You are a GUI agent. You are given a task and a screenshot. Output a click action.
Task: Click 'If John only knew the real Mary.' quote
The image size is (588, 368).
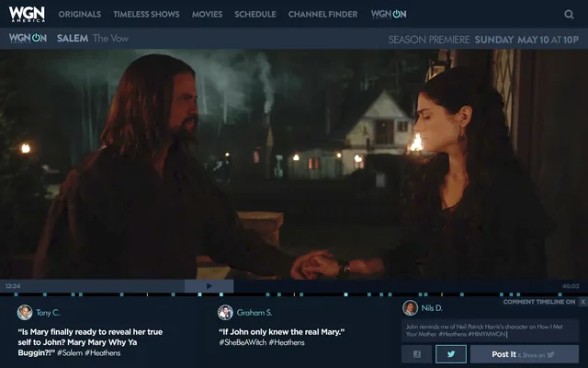click(x=282, y=332)
